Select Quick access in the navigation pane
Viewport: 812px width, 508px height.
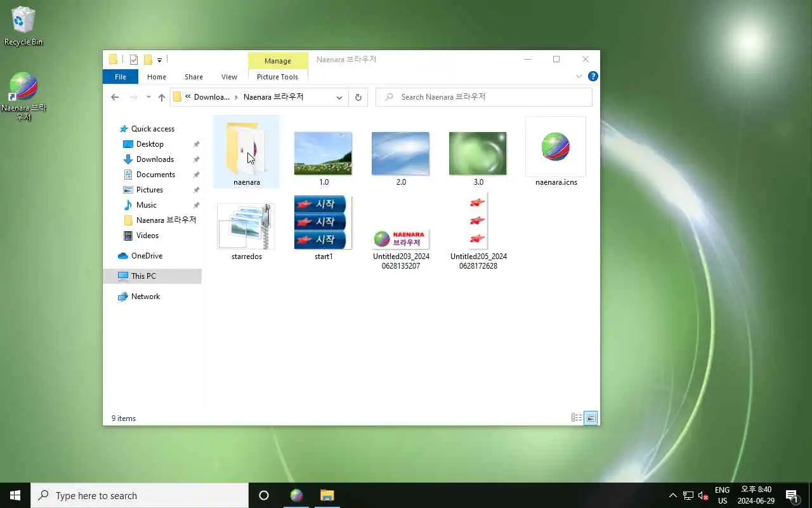click(x=152, y=129)
